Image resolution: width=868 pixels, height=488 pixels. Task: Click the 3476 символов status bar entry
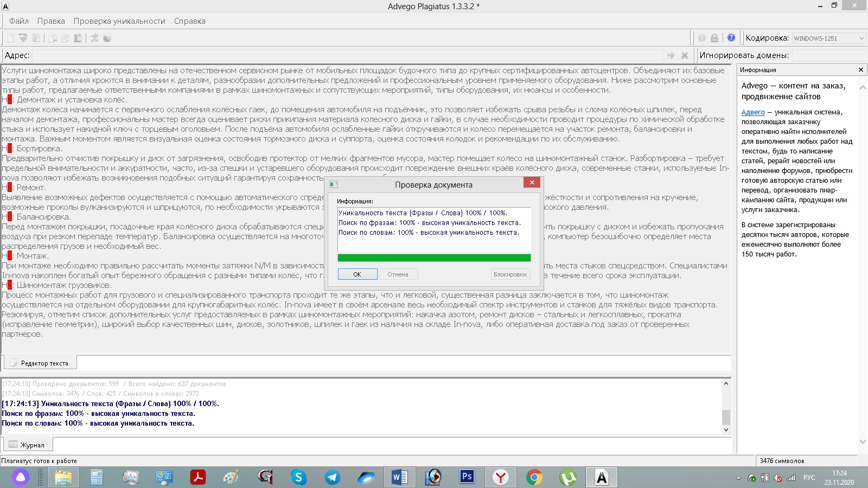tap(782, 461)
